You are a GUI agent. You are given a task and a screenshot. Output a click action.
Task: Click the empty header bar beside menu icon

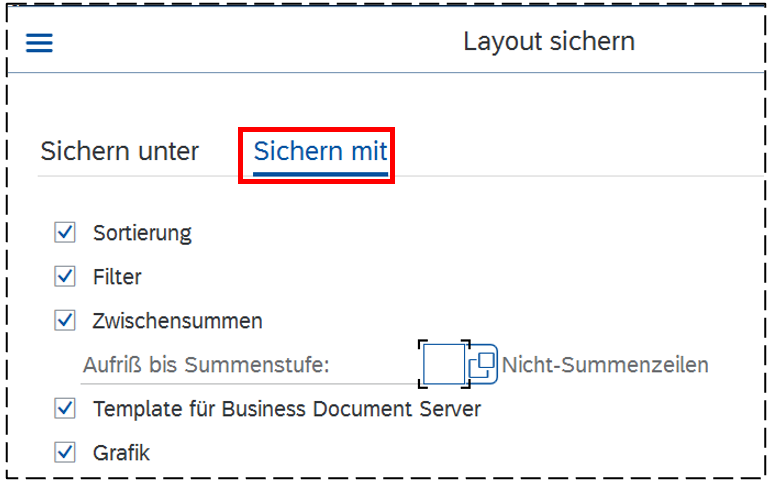pos(250,43)
